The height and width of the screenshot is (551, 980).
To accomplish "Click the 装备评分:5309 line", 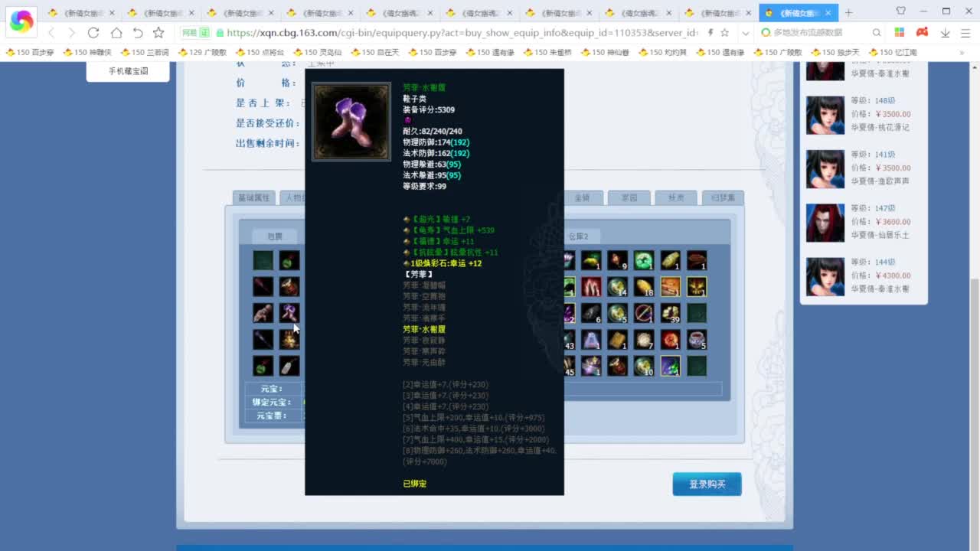I will tap(429, 110).
